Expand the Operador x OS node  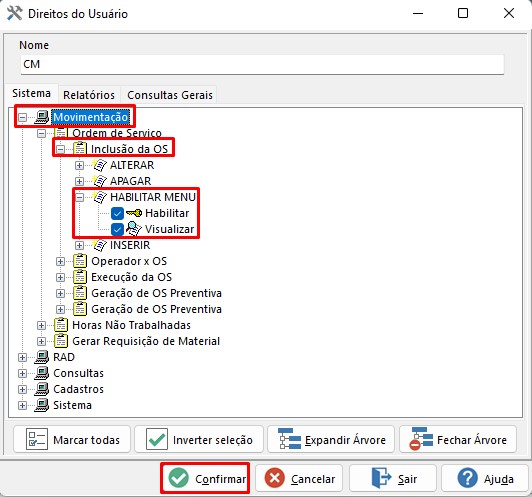[60, 261]
